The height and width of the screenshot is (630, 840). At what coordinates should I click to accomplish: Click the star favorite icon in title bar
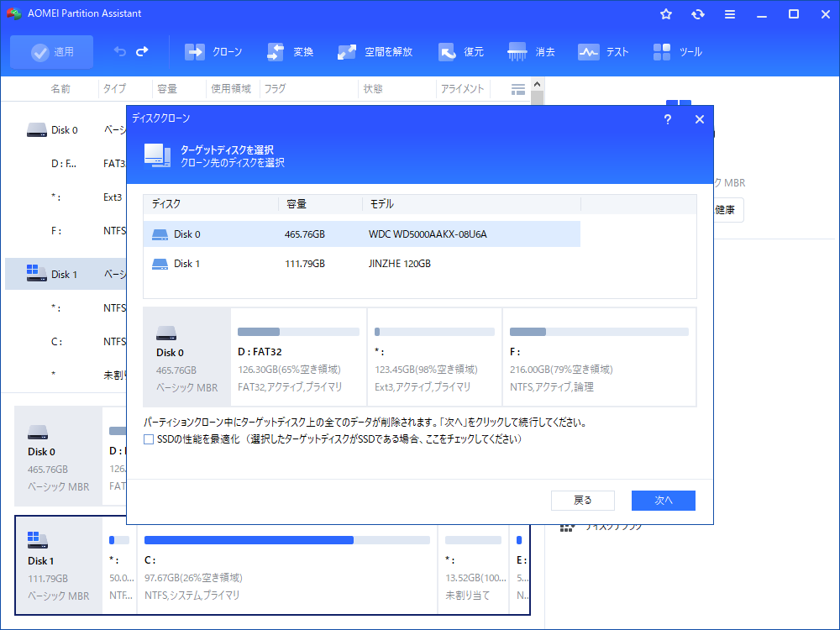point(666,14)
